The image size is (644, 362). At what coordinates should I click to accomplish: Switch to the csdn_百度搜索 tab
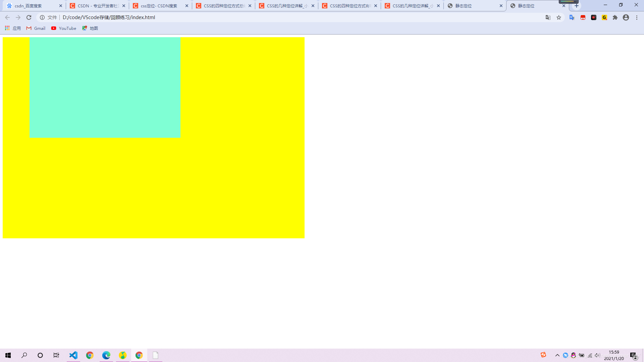tap(32, 6)
